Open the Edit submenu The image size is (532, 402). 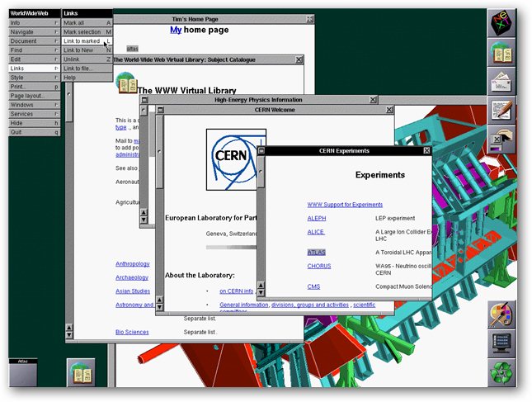click(35, 59)
